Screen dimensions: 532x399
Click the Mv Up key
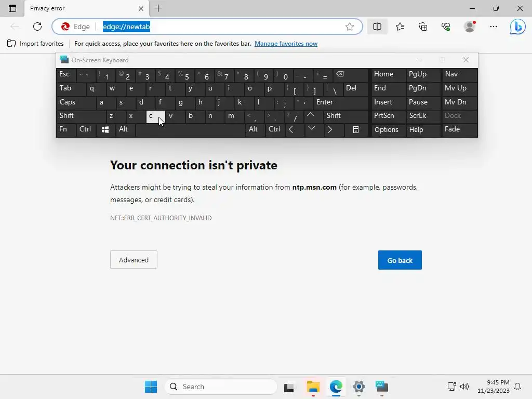(459, 88)
